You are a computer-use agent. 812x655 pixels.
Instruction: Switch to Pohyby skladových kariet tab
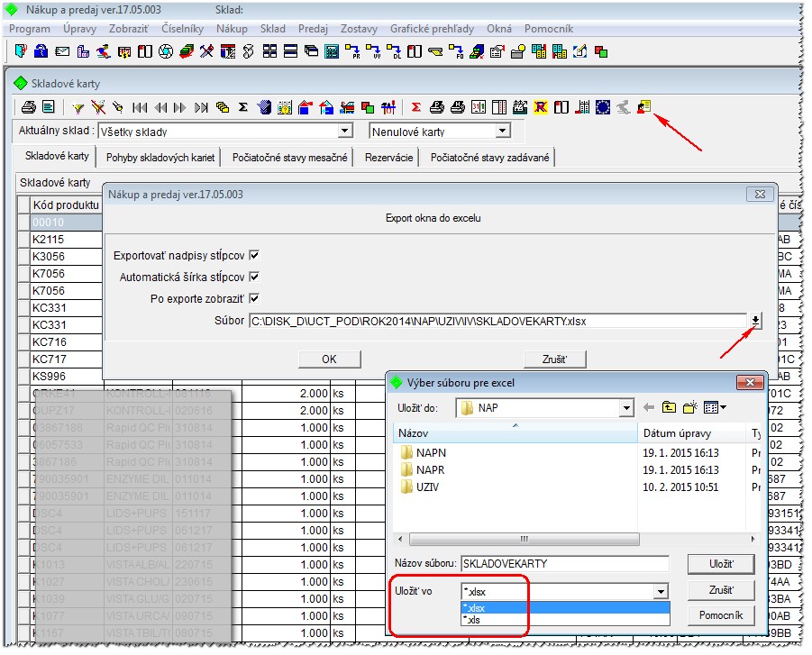coord(160,158)
